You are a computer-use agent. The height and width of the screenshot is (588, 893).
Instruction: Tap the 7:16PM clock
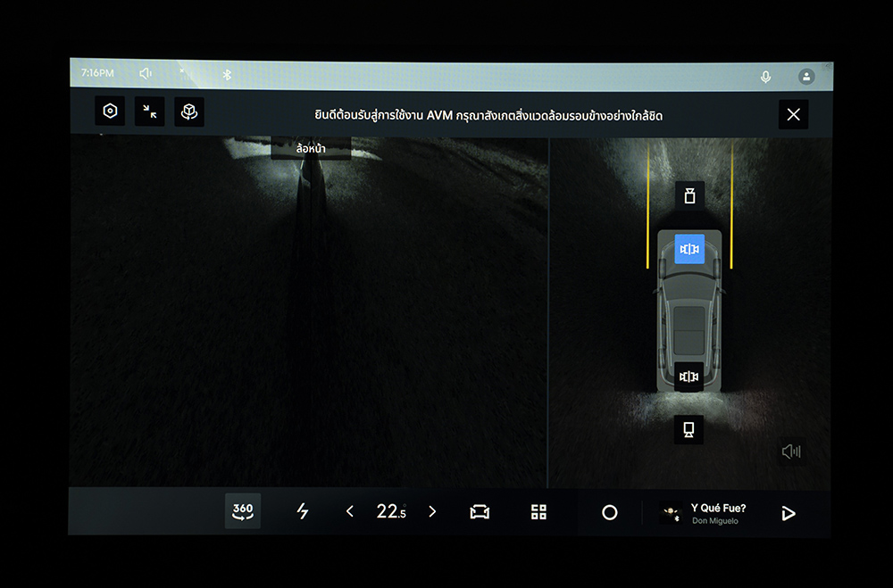click(x=97, y=73)
